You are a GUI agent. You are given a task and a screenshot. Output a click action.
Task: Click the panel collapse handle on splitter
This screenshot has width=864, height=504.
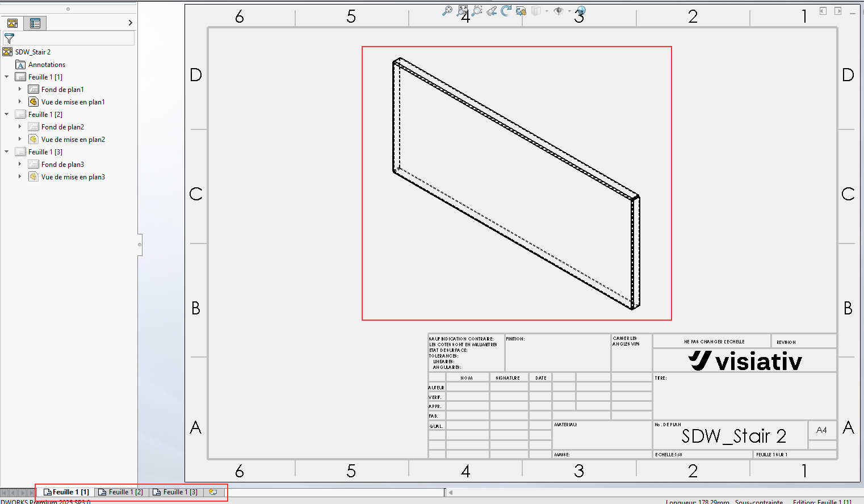coord(140,245)
